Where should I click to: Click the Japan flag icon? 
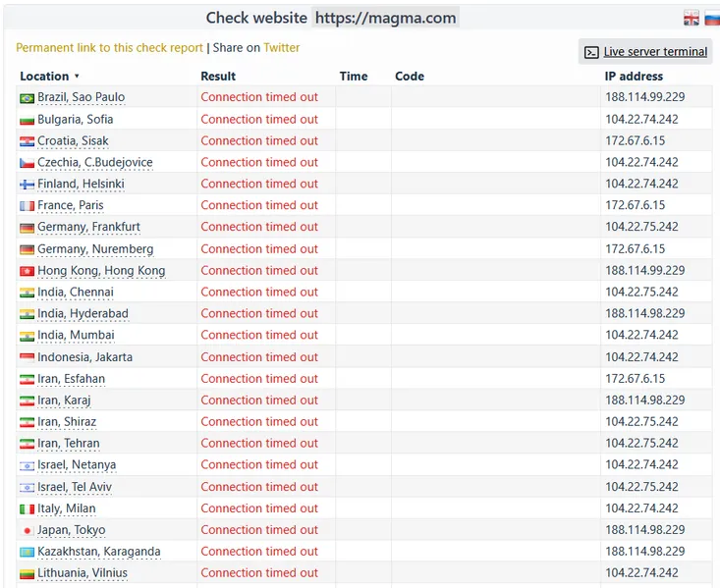pyautogui.click(x=27, y=531)
